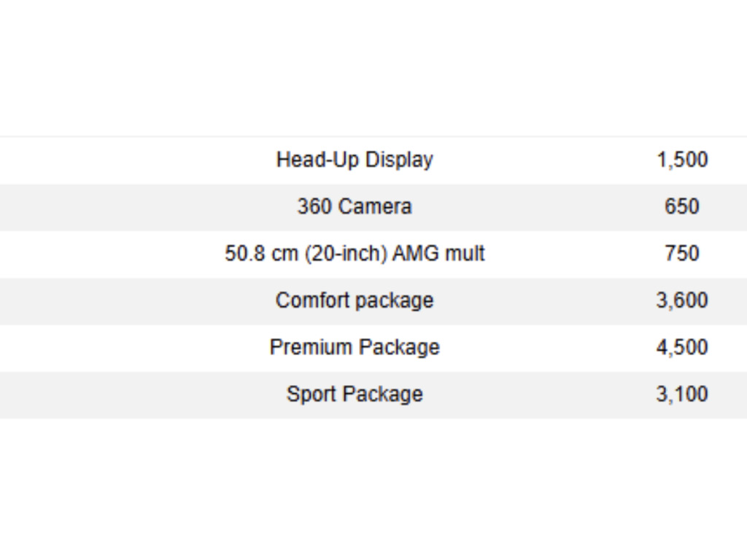Select the 3,100 price cell

tap(682, 394)
